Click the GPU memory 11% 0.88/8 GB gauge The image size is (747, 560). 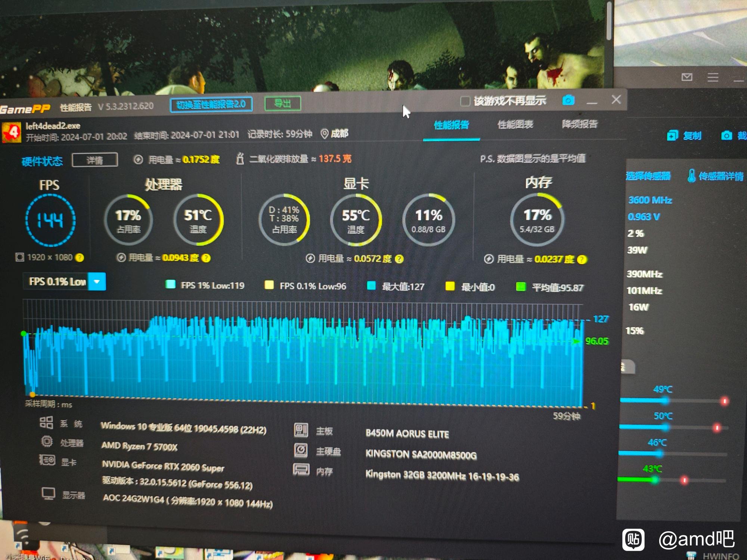[x=428, y=220]
